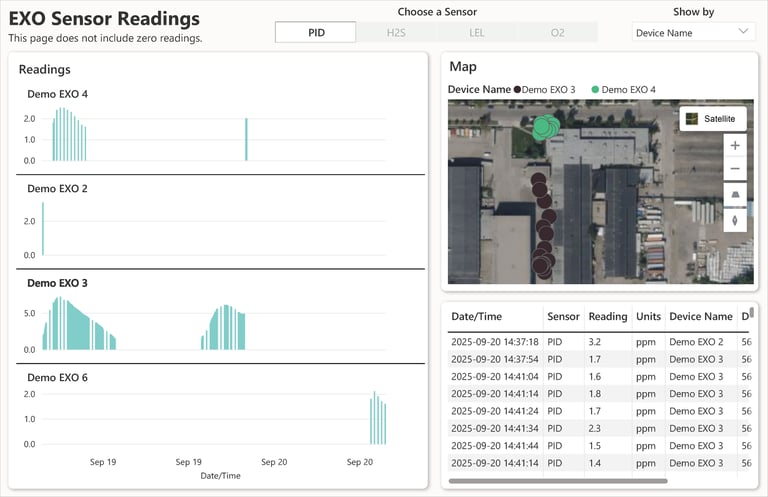
Task: Click a dark Demo EXO 3 map marker
Action: pyautogui.click(x=541, y=266)
